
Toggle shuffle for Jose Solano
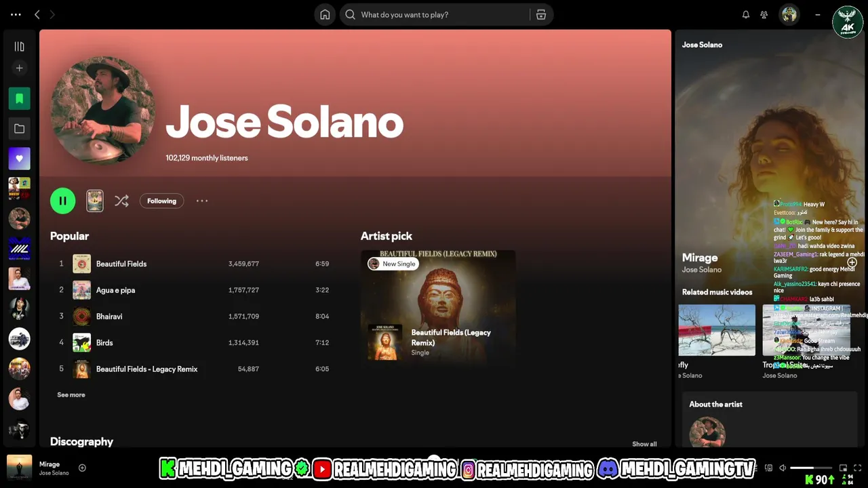coord(121,201)
